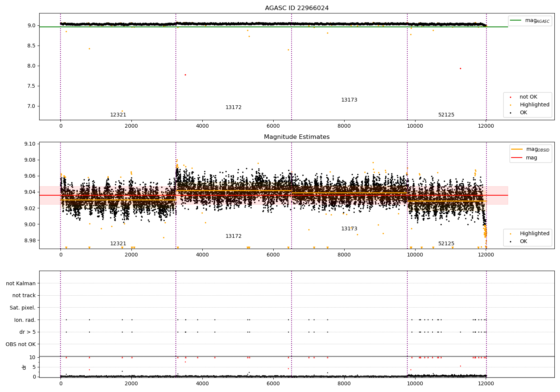
Task: Click the 'Magnitude Estimates' subplot title
Action: (x=297, y=137)
